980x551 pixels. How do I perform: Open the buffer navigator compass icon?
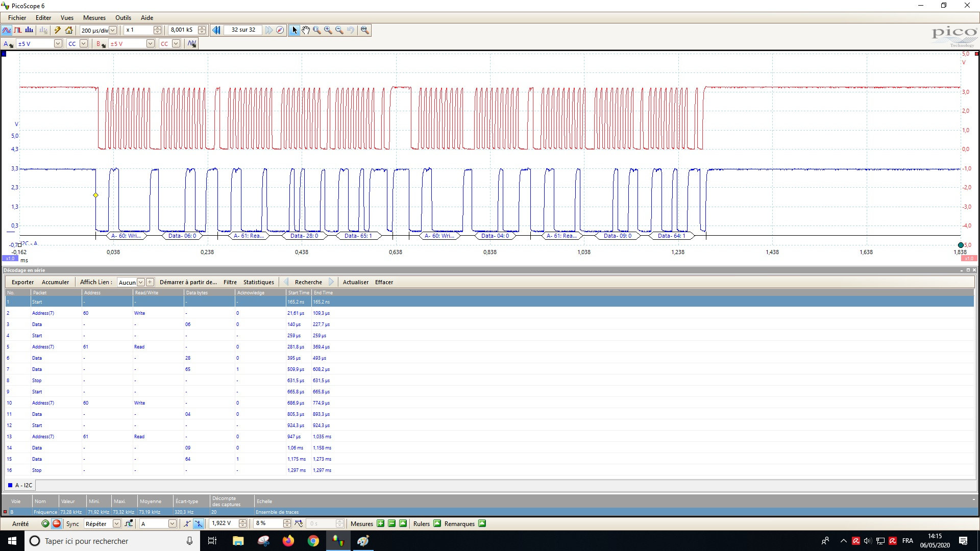coord(280,30)
